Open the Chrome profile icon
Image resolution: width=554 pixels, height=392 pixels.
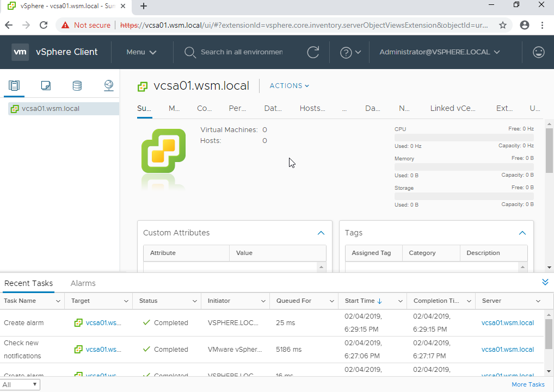point(525,25)
